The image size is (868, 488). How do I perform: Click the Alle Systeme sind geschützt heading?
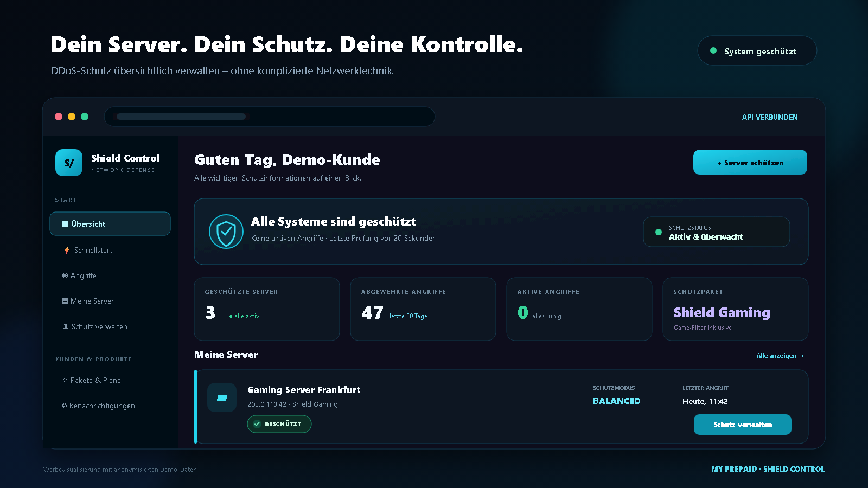click(x=334, y=222)
